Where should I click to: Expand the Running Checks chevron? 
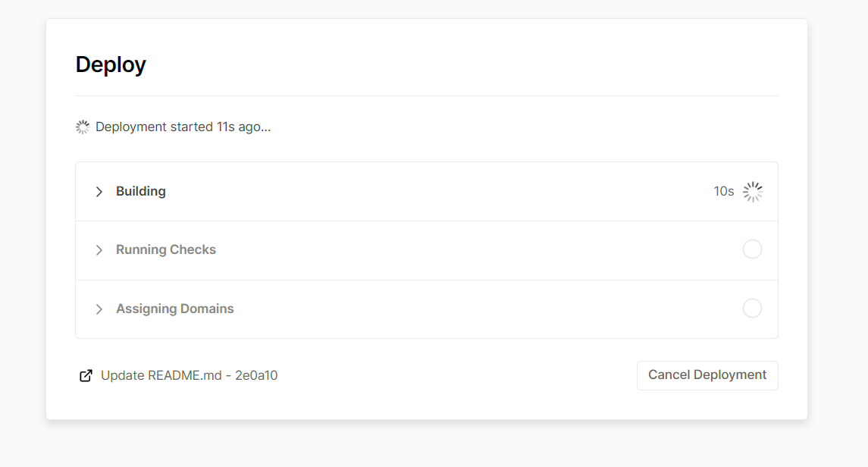point(99,250)
